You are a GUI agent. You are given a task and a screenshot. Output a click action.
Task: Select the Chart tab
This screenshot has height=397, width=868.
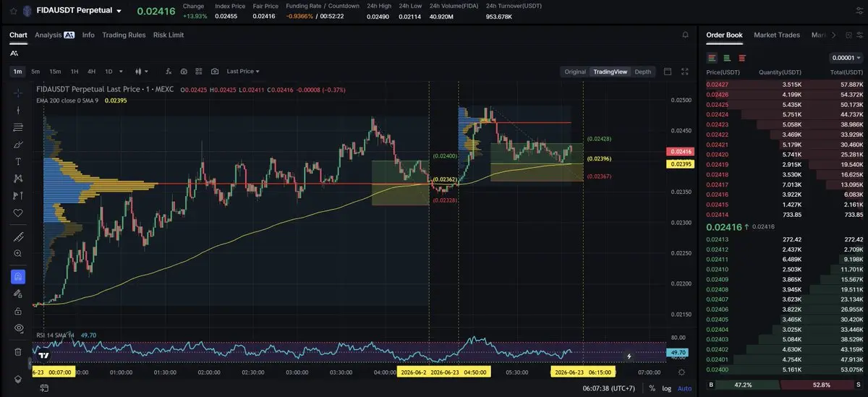click(x=18, y=35)
